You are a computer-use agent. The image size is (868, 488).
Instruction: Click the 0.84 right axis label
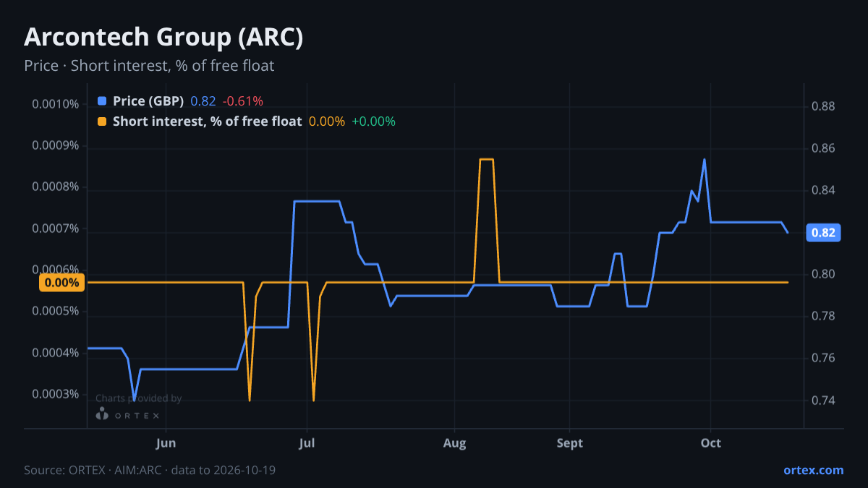[x=824, y=191]
